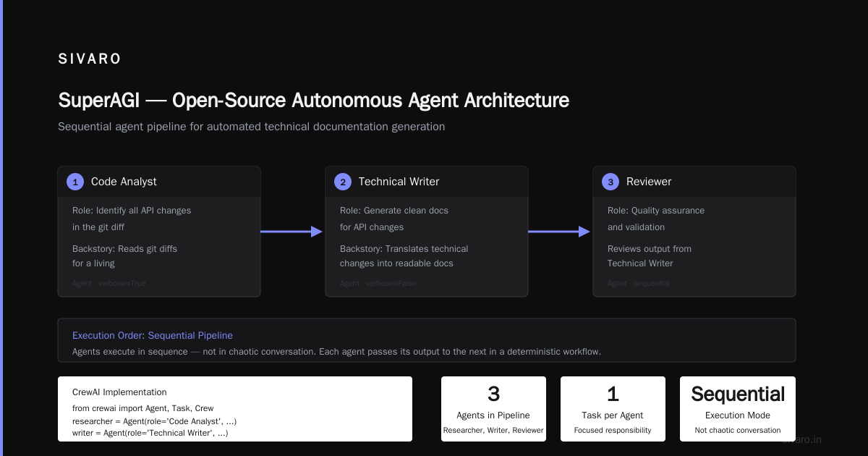This screenshot has height=456, width=868.
Task: Select the SuperAGI architecture headline
Action: coord(314,100)
